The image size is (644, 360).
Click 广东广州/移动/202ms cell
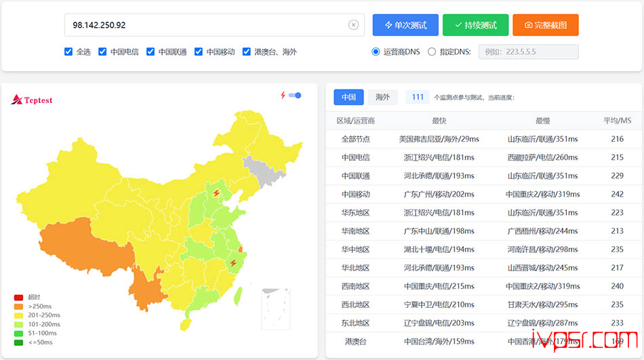point(439,195)
